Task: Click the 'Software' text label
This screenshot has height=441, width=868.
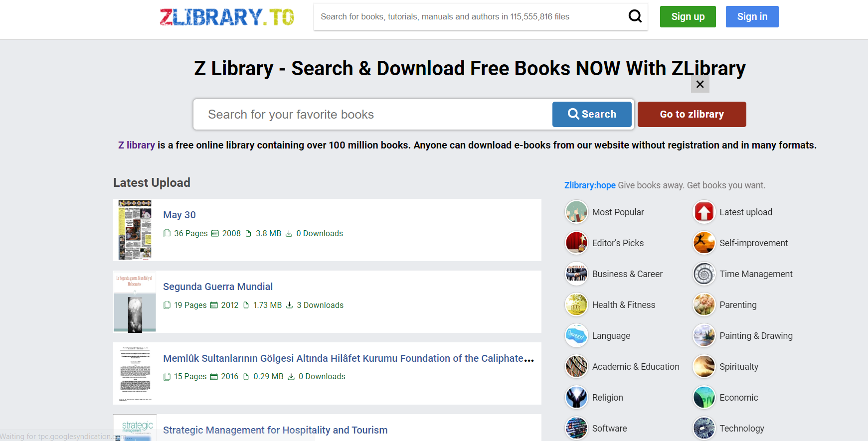Action: click(610, 429)
